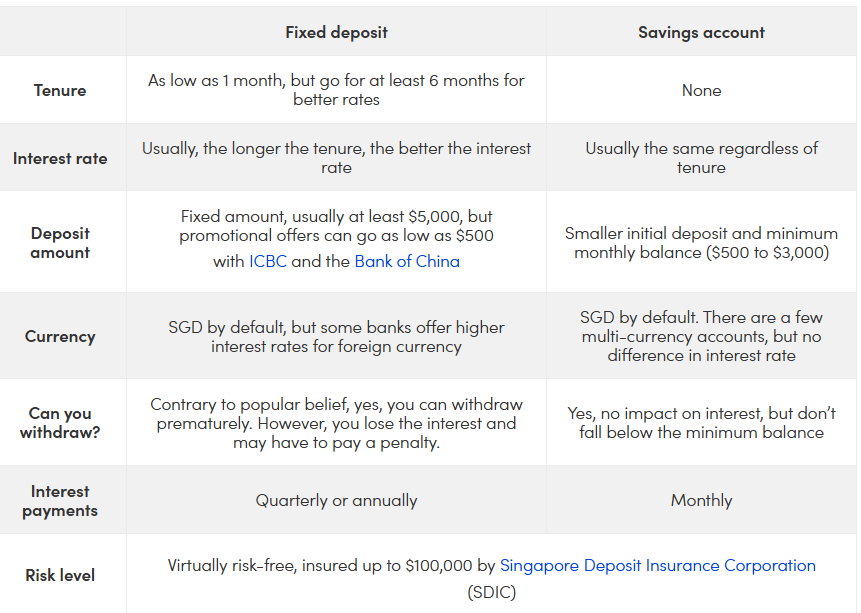Click the Currency row label

pos(60,337)
